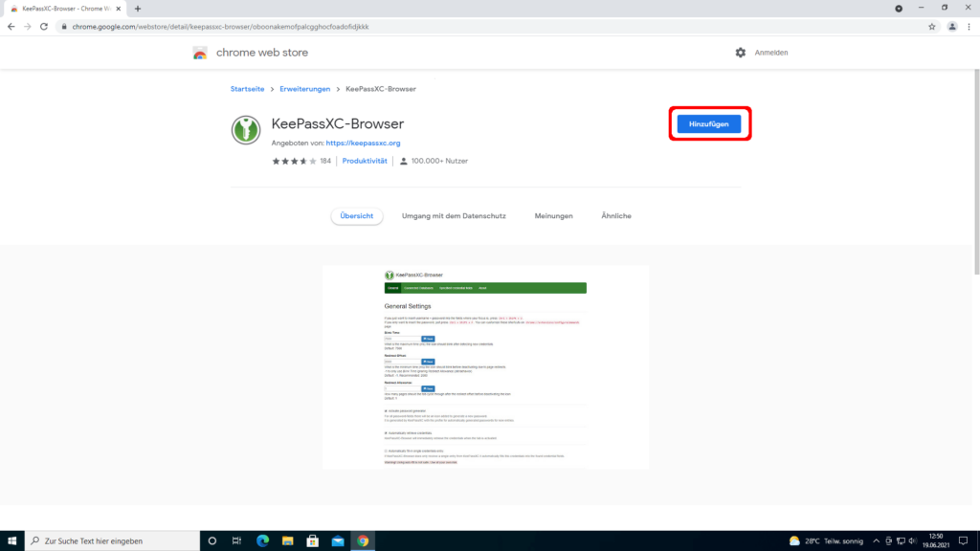The image size is (980, 551).
Task: Click the 'KeePassXC-Browser' heading text
Action: pos(338,123)
